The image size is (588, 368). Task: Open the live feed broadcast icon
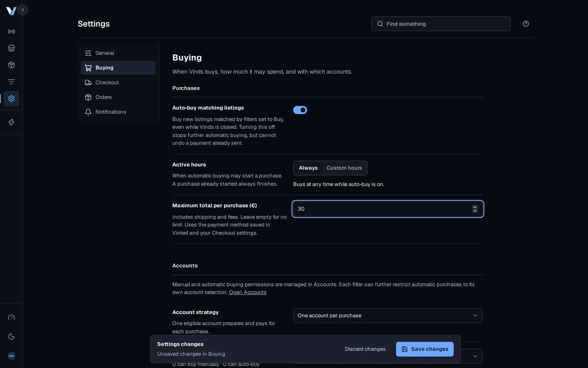pos(11,31)
